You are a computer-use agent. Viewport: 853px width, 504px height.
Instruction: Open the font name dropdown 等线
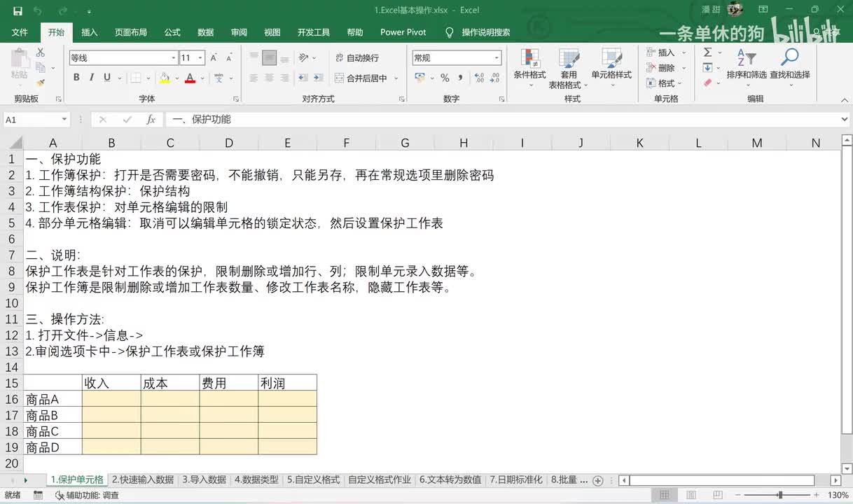[x=174, y=58]
